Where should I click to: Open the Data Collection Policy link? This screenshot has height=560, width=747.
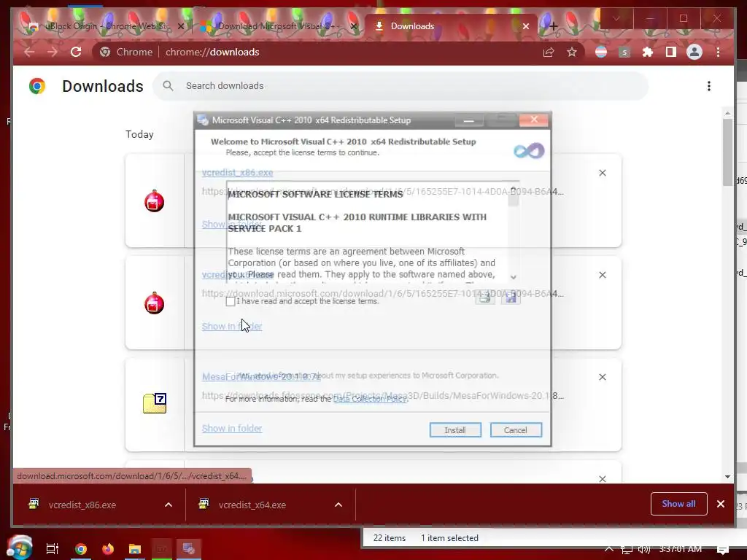[370, 399]
